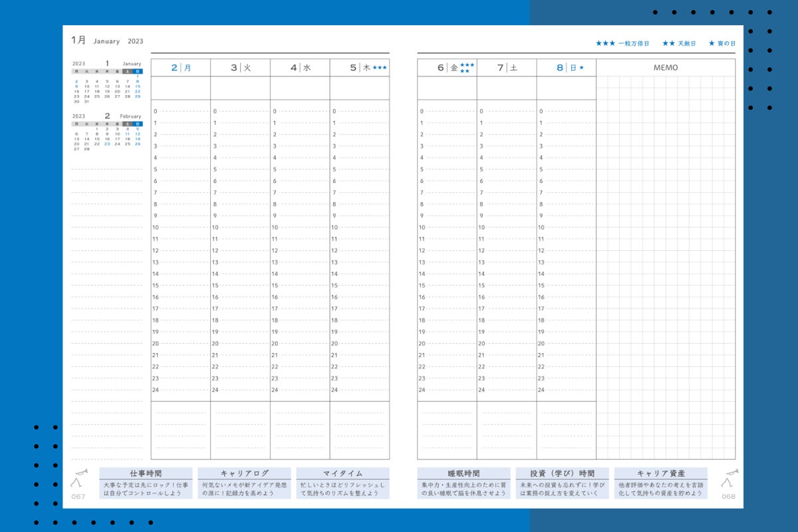Click the three-star icon beside Thursday 5
The width and height of the screenshot is (798, 532).
click(380, 68)
